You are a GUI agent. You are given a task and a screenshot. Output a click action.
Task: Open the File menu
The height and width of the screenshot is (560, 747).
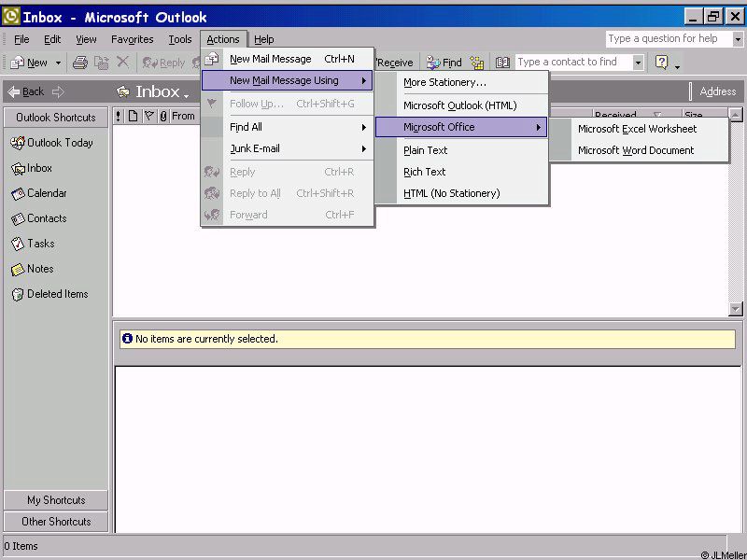coord(21,39)
